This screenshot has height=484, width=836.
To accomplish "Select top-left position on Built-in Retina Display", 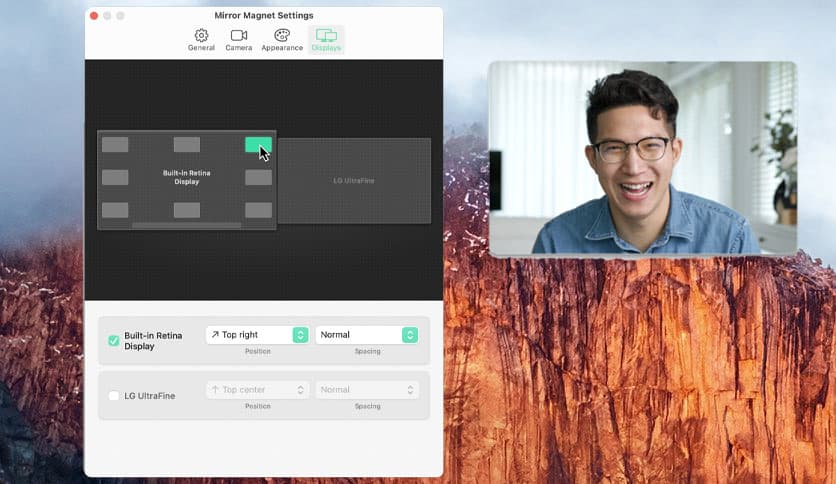I will [x=115, y=144].
